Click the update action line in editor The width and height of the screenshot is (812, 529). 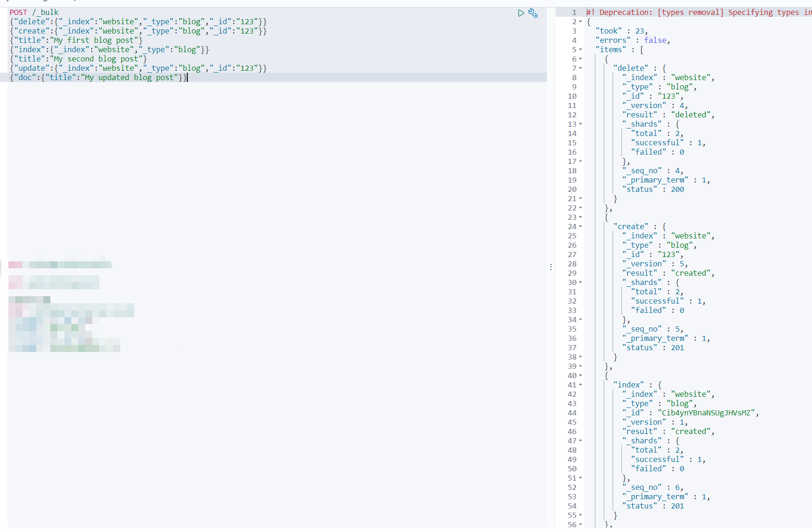pyautogui.click(x=138, y=68)
